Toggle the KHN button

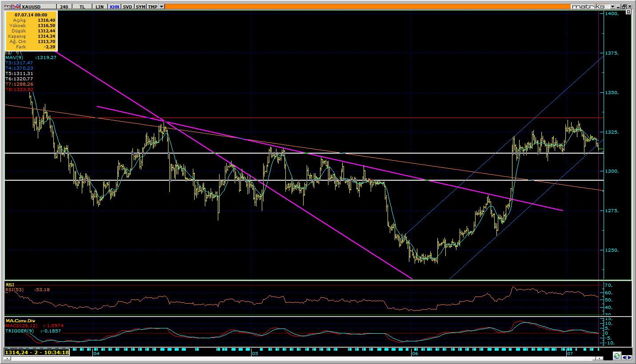114,7
